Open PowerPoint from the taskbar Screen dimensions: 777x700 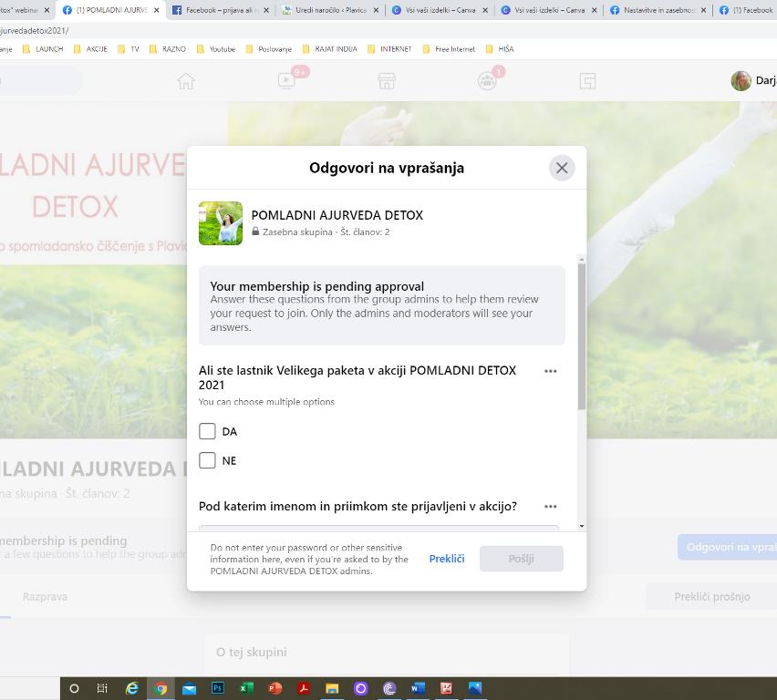[275, 688]
